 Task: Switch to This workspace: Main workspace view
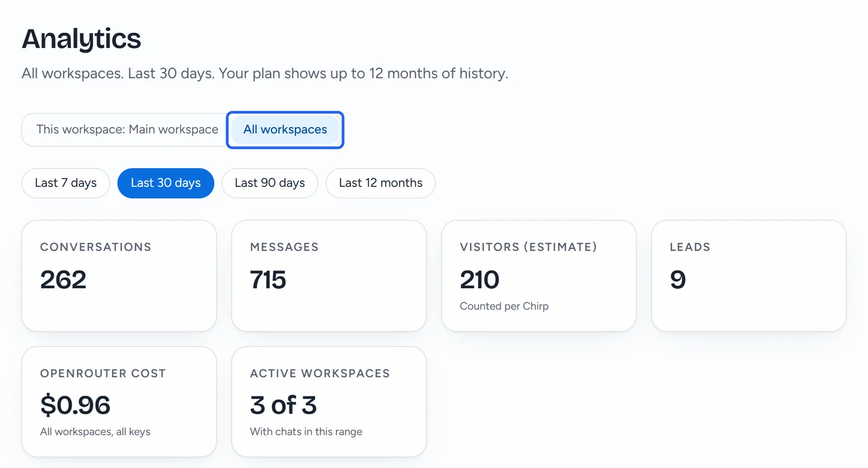(x=127, y=130)
